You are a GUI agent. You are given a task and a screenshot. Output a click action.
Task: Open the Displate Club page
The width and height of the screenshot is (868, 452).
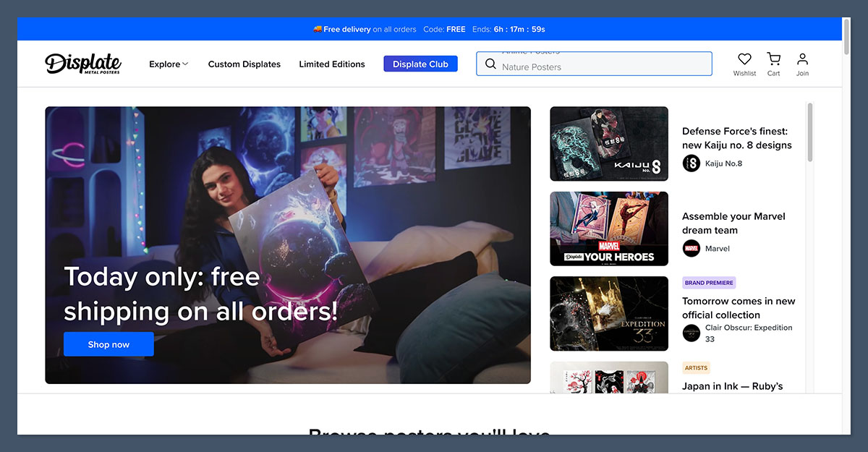point(420,64)
